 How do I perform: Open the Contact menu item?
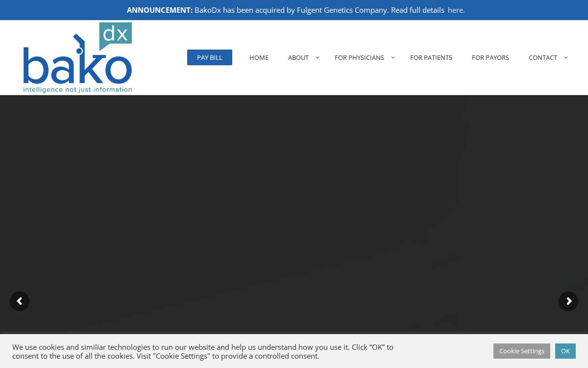tap(543, 57)
